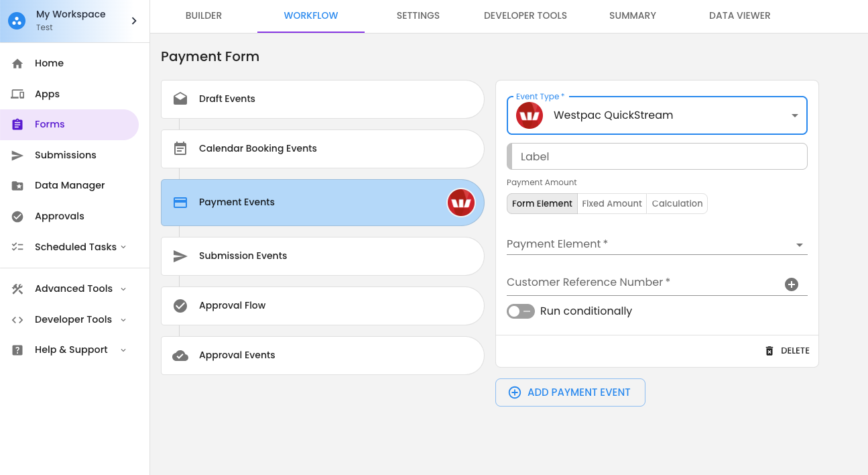Open Data Manager label in sidebar
Image resolution: width=868 pixels, height=475 pixels.
pyautogui.click(x=70, y=185)
